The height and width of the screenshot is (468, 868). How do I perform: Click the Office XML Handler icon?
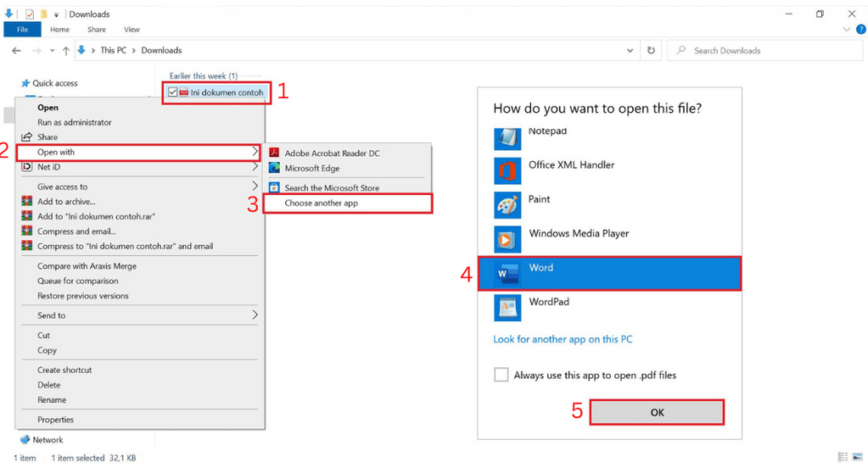tap(507, 170)
